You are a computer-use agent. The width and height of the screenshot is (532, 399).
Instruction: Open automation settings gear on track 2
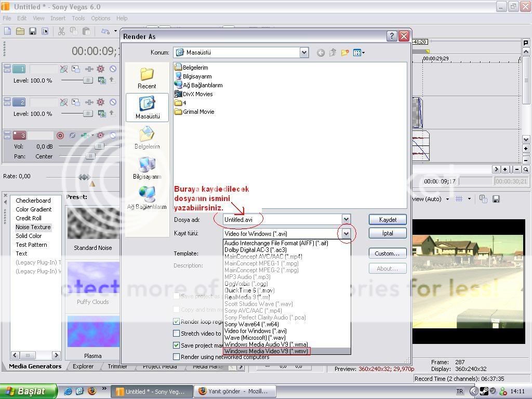pyautogui.click(x=100, y=102)
